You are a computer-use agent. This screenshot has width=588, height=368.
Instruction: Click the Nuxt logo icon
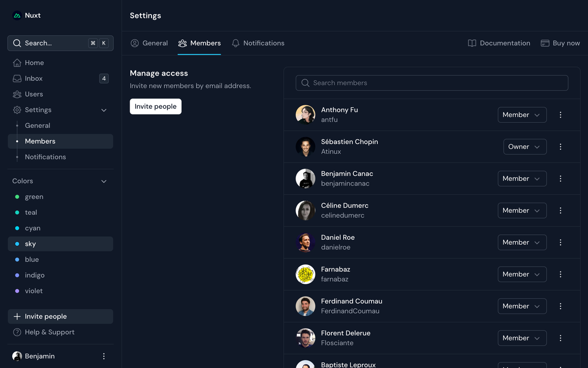(16, 15)
